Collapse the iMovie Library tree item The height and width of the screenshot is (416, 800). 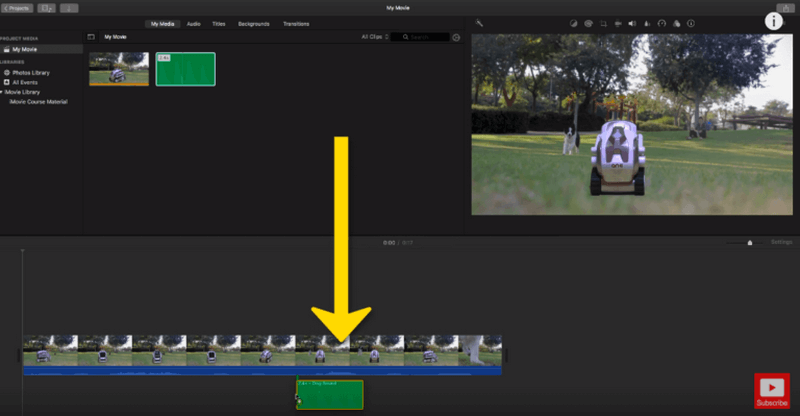point(2,92)
